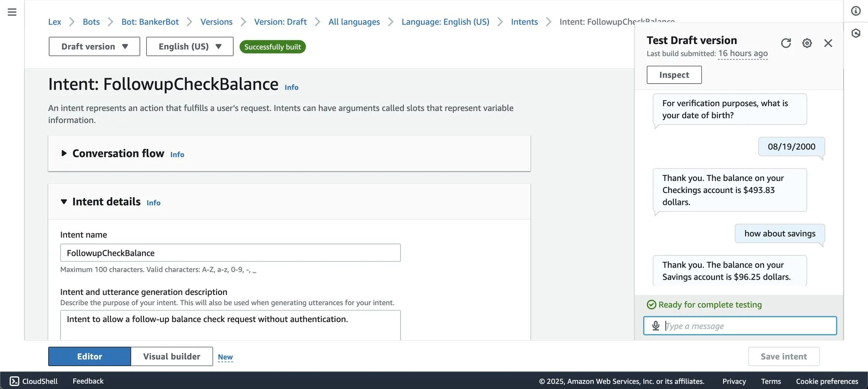Click the Inspect button
The image size is (868, 389).
tap(674, 75)
